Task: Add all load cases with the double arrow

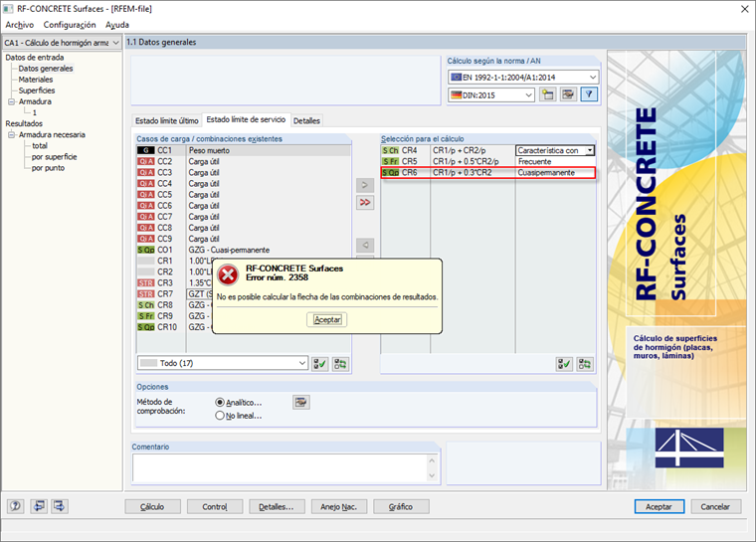Action: tap(365, 203)
